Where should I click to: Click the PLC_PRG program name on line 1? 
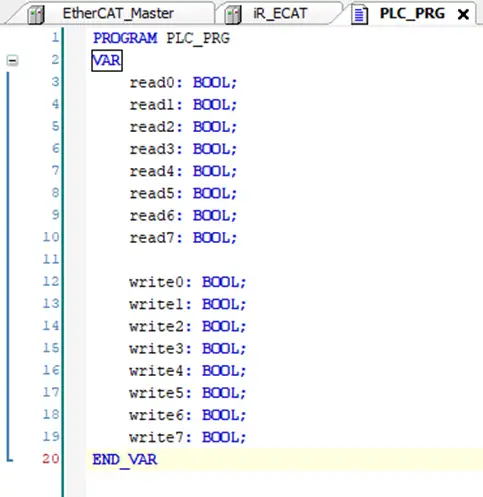(x=198, y=38)
